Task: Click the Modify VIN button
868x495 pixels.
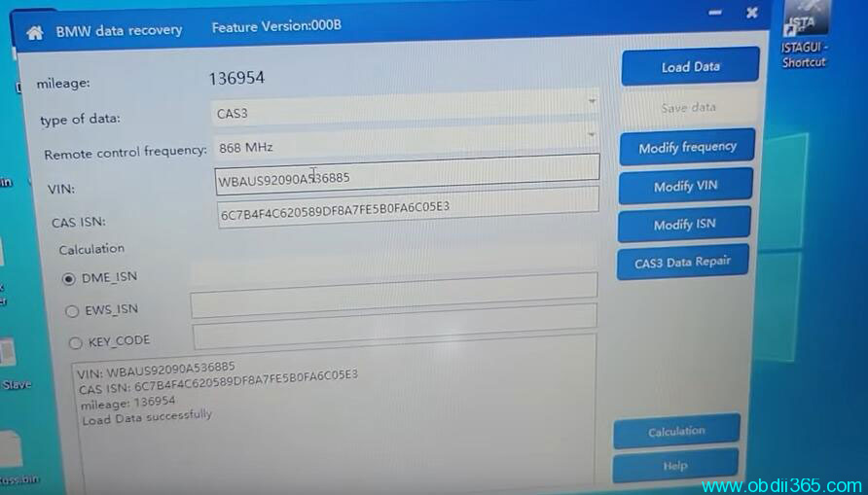Action: point(685,187)
